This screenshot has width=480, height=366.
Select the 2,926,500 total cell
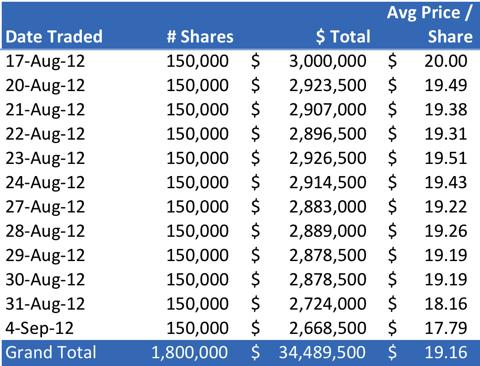pos(328,158)
